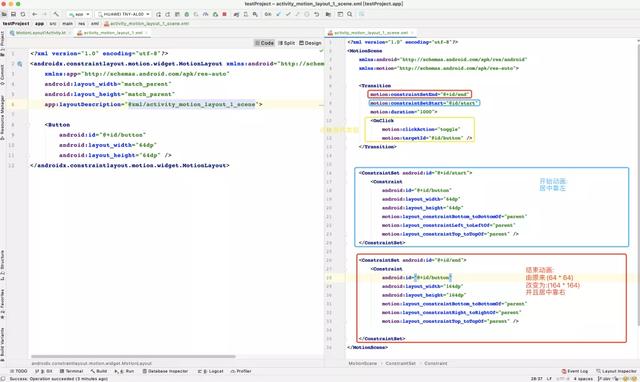Switch editor to Split view
Image resolution: width=640 pixels, height=382 pixels.
pos(287,43)
